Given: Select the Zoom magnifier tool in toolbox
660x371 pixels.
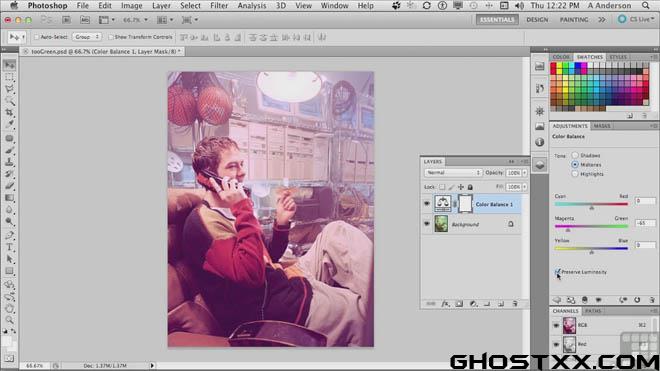Looking at the screenshot, I should click(10, 320).
